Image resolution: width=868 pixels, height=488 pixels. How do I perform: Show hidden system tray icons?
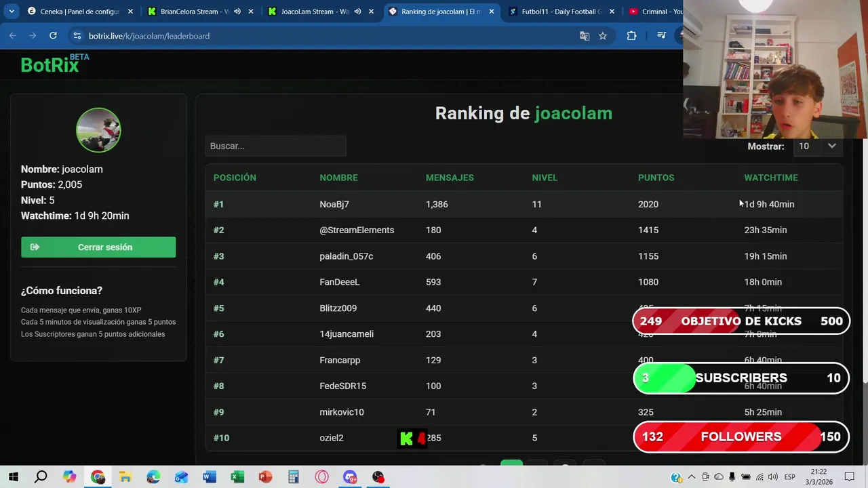click(x=691, y=477)
